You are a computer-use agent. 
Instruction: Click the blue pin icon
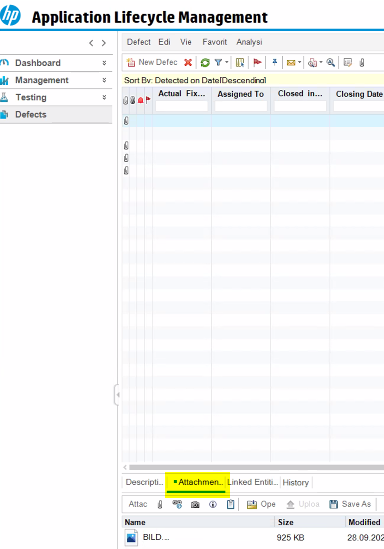tap(275, 62)
